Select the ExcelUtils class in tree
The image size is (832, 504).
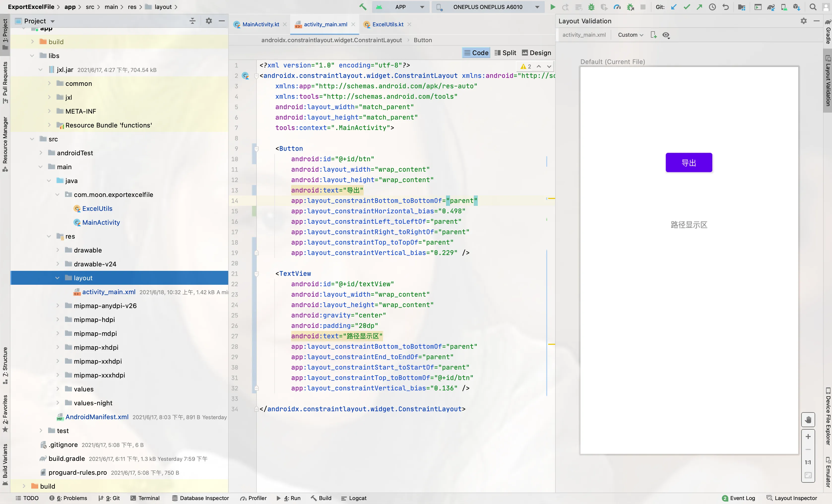[97, 209]
